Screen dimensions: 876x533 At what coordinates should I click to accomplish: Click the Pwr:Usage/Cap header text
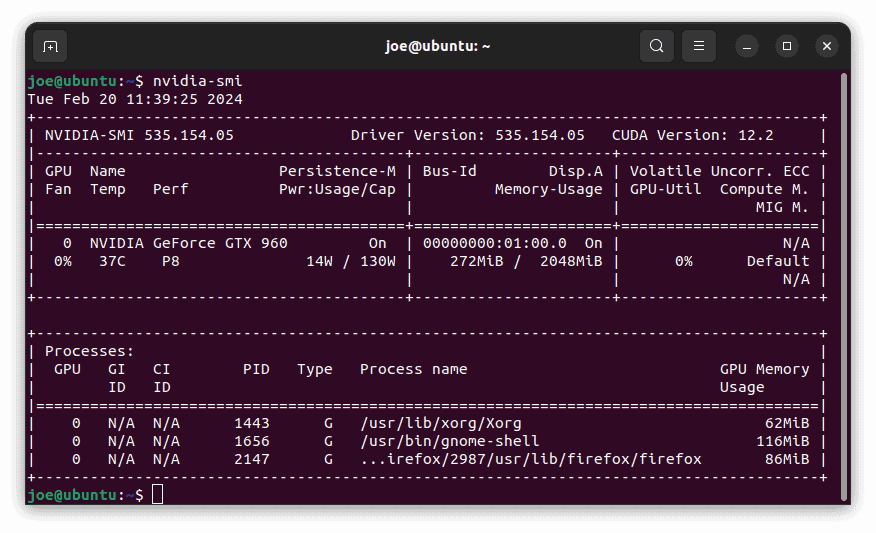[337, 189]
